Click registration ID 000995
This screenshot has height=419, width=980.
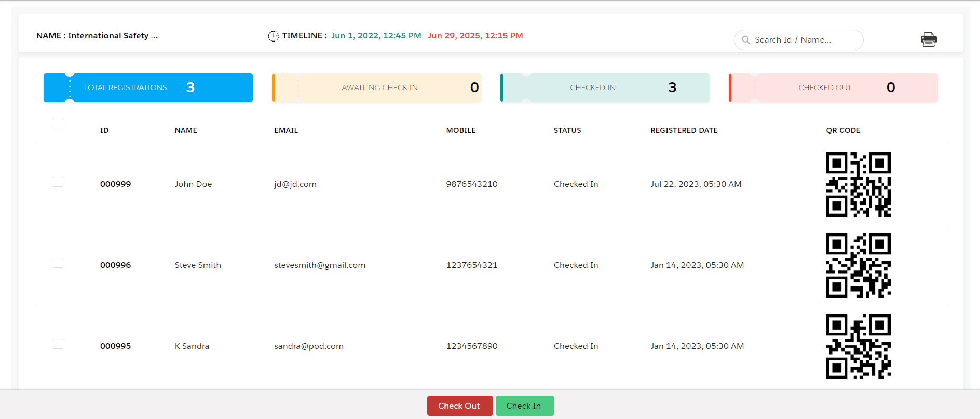pyautogui.click(x=115, y=346)
